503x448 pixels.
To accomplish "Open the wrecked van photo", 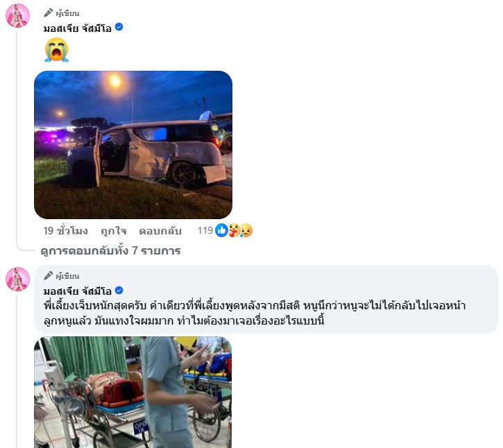I will 133,145.
